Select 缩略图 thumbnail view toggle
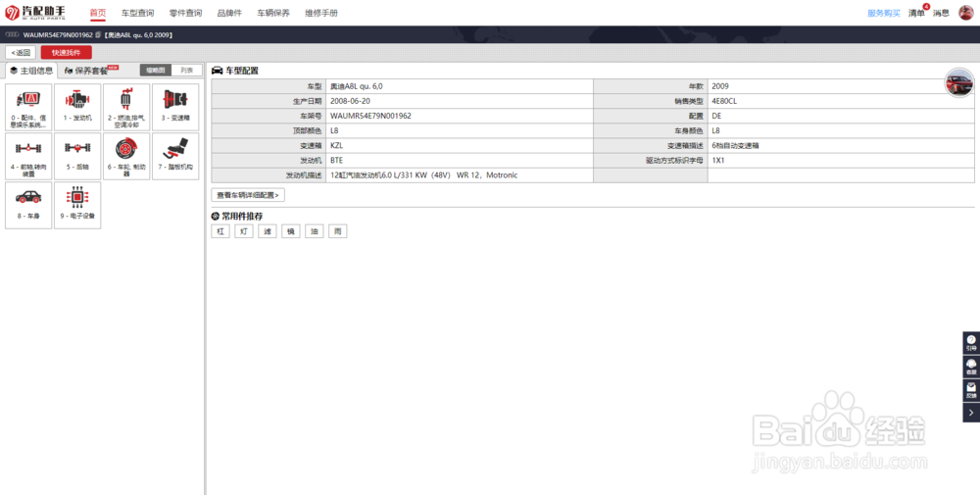 [x=155, y=71]
